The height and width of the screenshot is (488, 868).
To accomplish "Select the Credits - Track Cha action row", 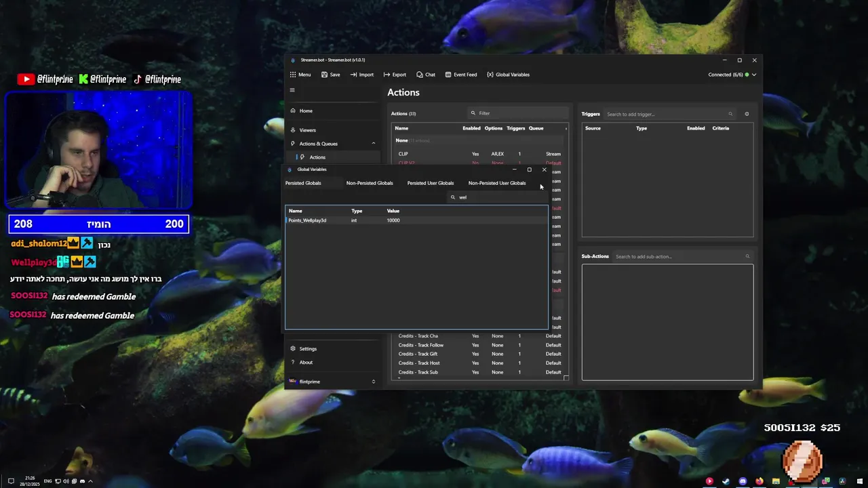I will (x=480, y=336).
